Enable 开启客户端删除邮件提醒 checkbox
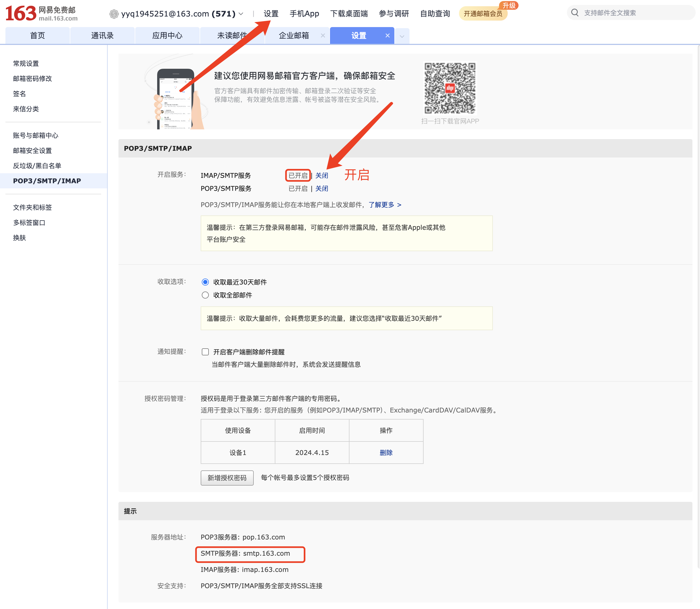The height and width of the screenshot is (609, 700). tap(205, 352)
